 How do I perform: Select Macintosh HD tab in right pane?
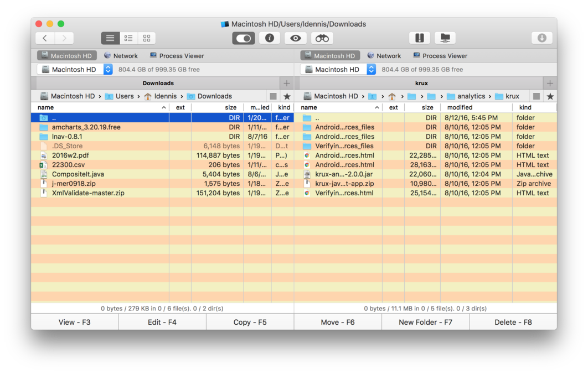pos(330,56)
